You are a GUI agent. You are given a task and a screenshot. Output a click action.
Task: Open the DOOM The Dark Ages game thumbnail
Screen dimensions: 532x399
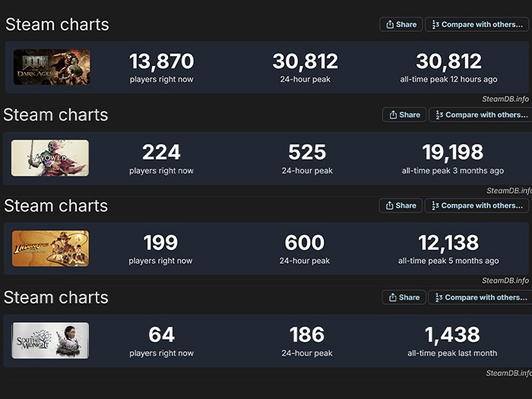[x=52, y=67]
